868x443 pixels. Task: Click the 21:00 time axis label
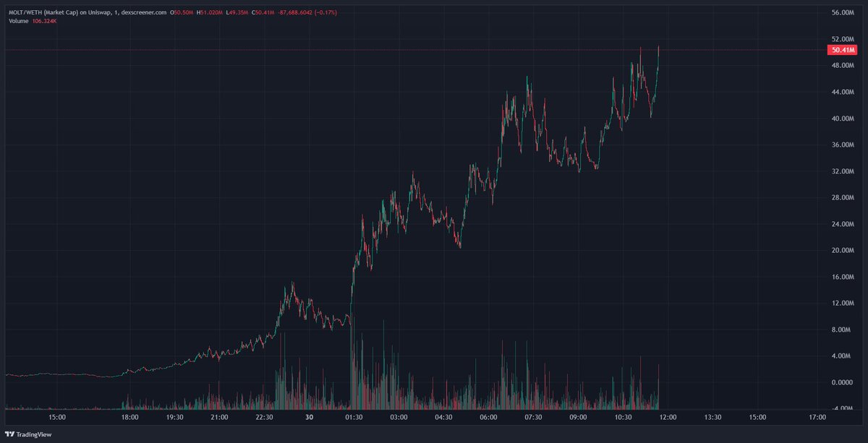pyautogui.click(x=219, y=417)
